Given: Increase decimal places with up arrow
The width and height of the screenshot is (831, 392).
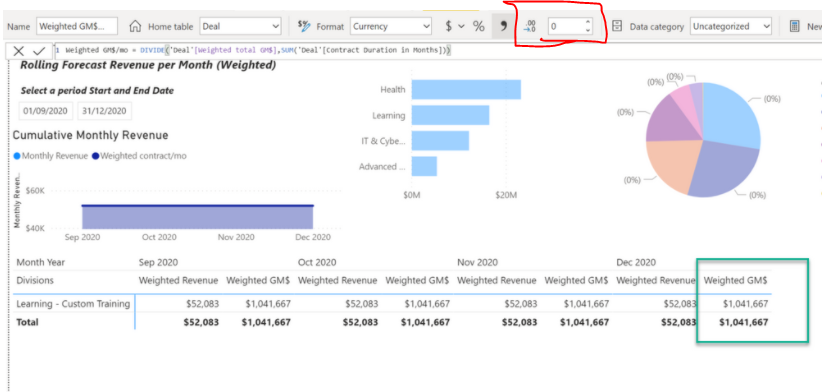Looking at the screenshot, I should point(587,22).
